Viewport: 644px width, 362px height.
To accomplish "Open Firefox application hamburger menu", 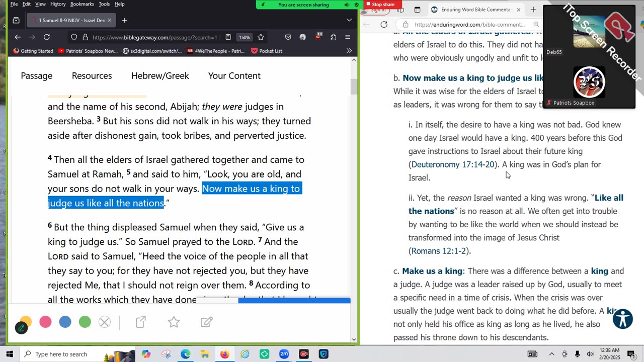I will tap(348, 37).
